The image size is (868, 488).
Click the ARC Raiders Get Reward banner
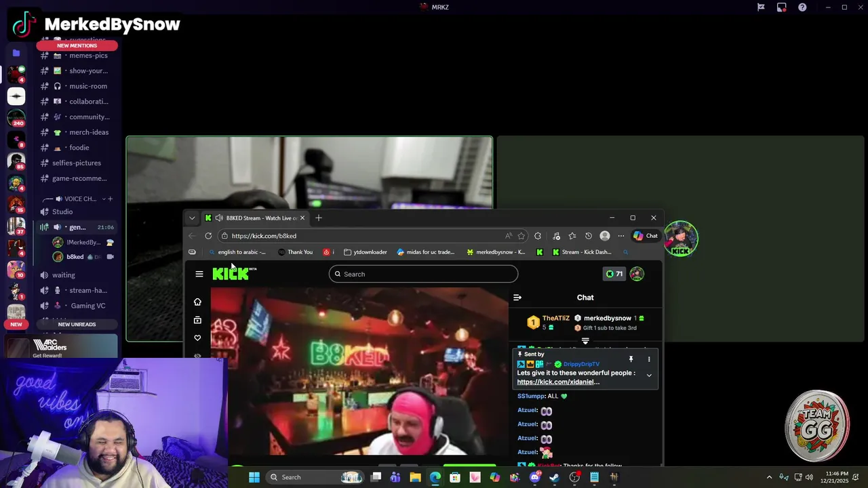[61, 348]
